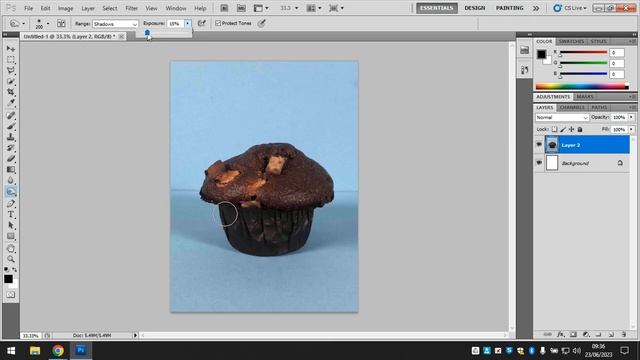Select the History Brush tool

11,148
